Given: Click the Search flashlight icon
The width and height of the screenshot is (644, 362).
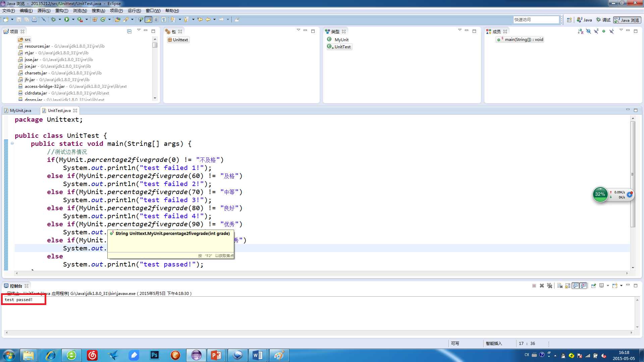Looking at the screenshot, I should 126,19.
